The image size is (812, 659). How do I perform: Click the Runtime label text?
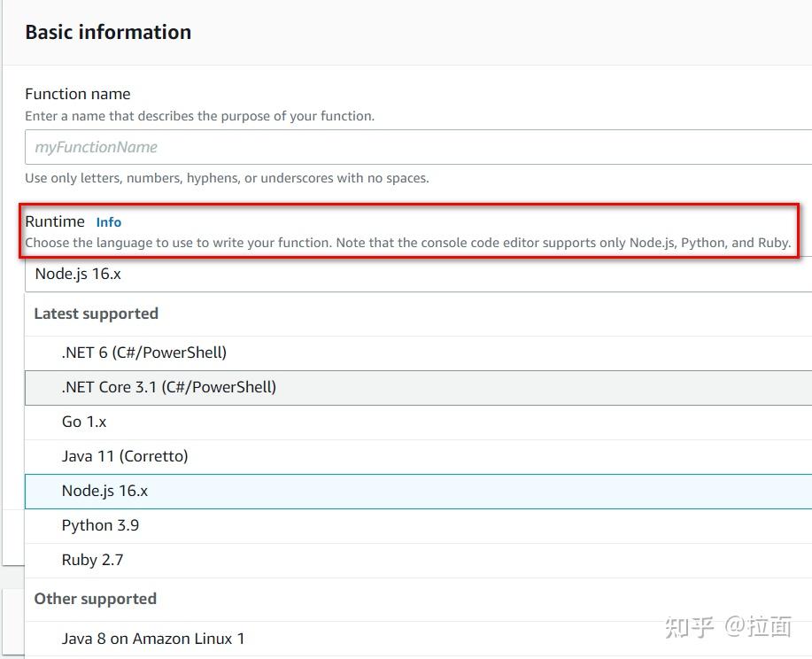click(55, 221)
